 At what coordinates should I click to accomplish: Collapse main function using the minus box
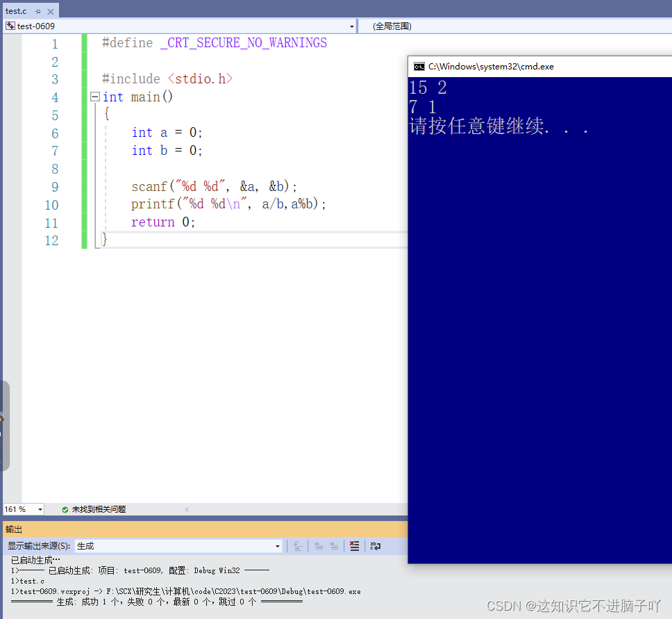point(94,97)
